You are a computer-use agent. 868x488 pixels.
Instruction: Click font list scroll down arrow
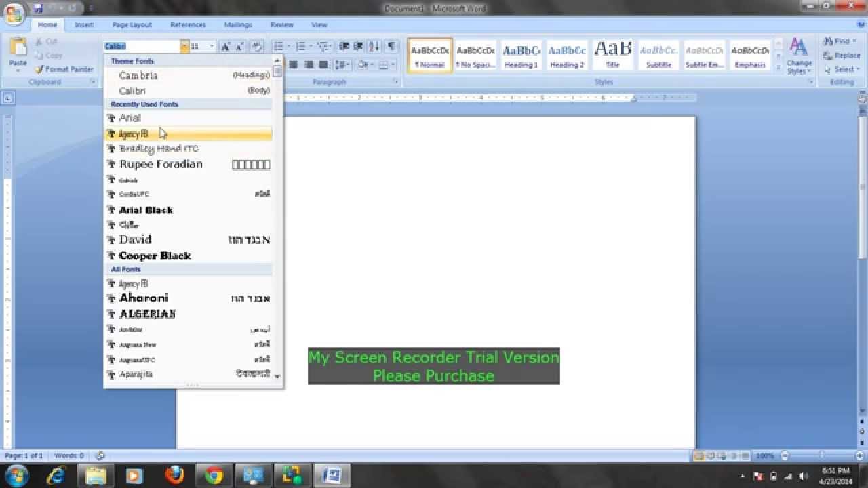coord(277,376)
